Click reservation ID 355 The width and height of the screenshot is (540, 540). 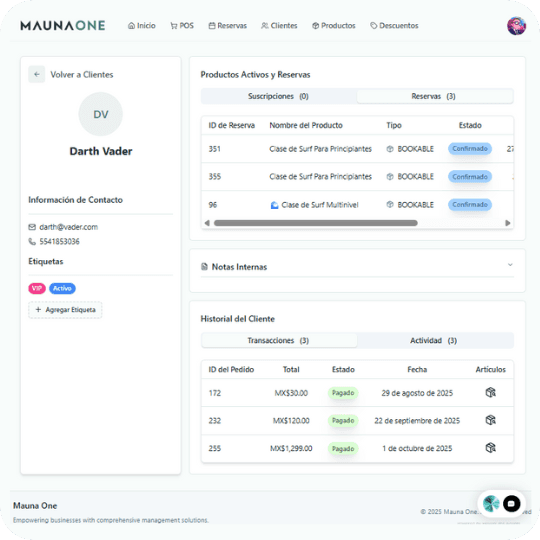tap(215, 177)
